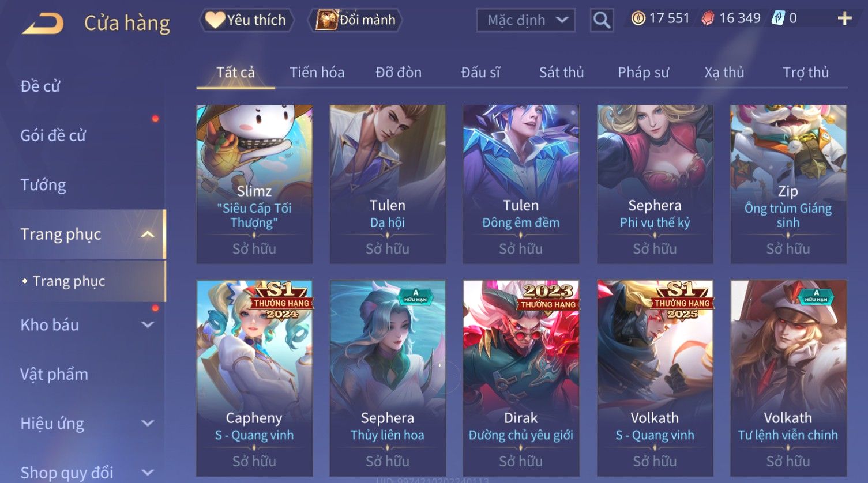This screenshot has height=483, width=868.
Task: Click the plus icon to add currency
Action: [844, 18]
